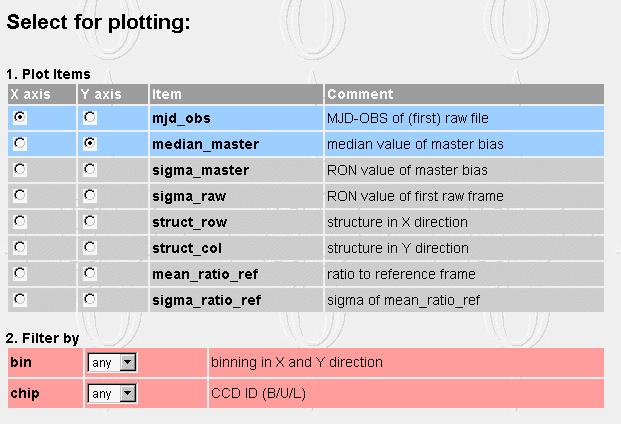Choose sigma_master for the Y axis

click(x=90, y=170)
